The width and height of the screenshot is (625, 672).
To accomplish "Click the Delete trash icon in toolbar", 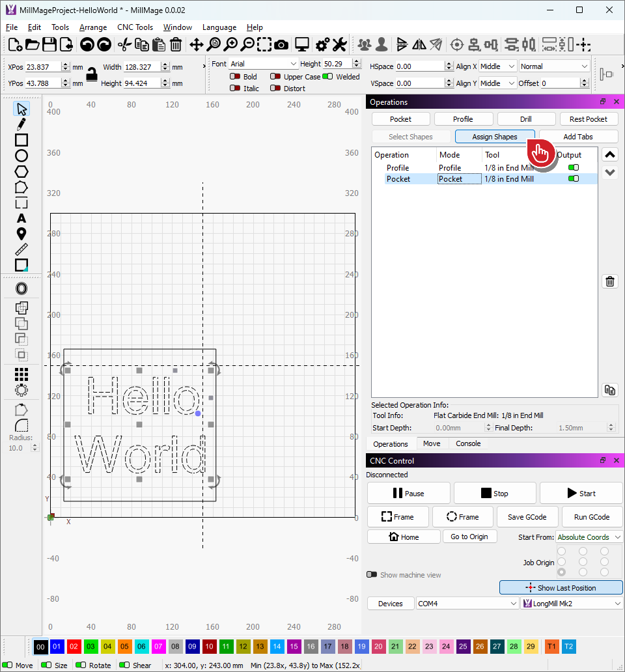I will pyautogui.click(x=176, y=44).
